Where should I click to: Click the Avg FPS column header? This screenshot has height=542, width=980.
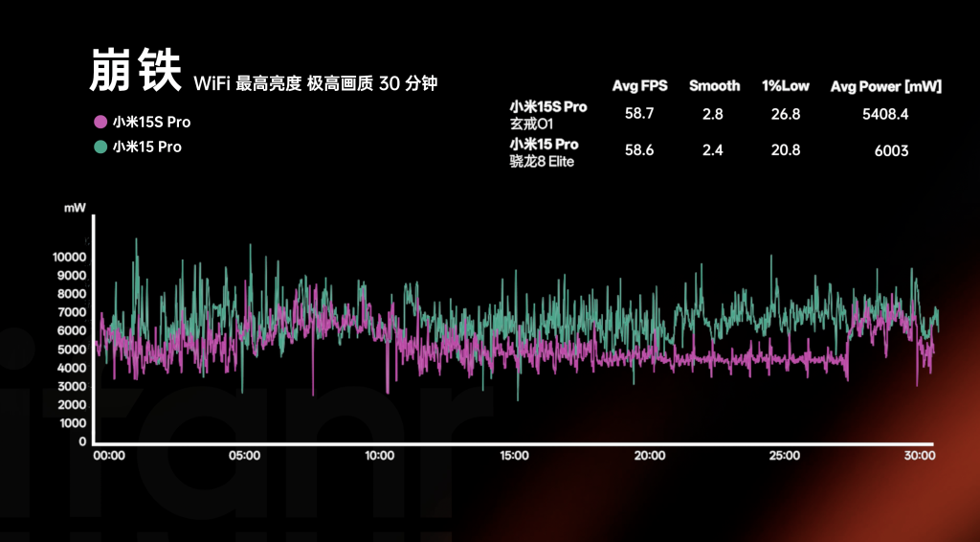[640, 86]
